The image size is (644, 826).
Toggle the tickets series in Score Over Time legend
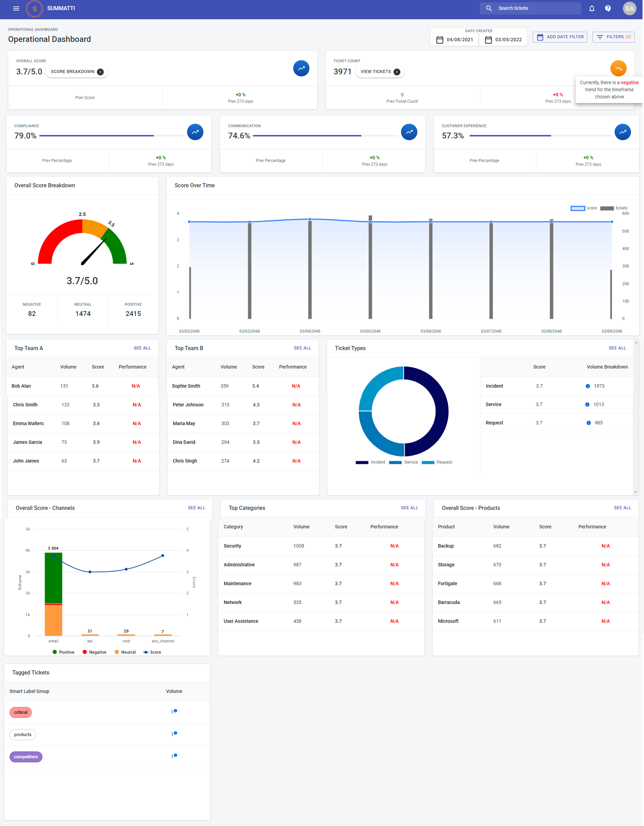[614, 208]
